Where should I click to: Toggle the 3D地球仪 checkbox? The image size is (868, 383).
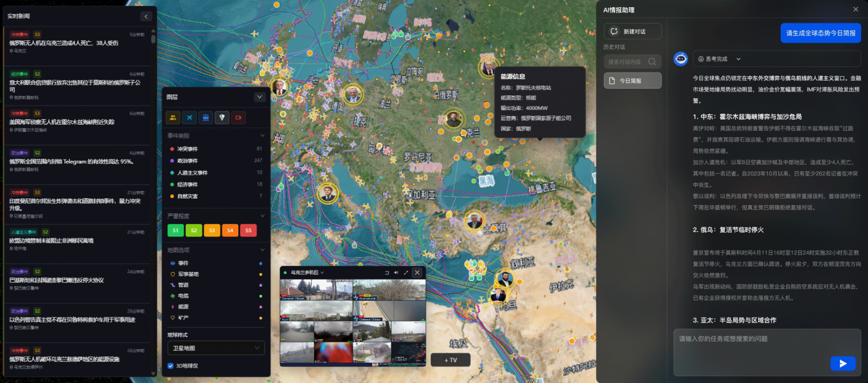tap(170, 366)
